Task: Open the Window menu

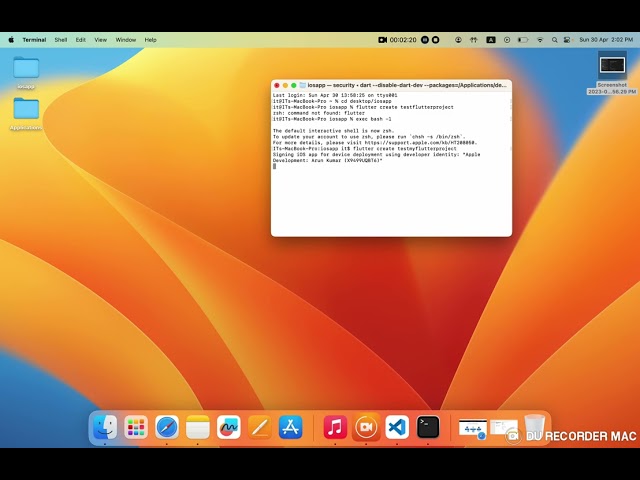Action: [126, 40]
